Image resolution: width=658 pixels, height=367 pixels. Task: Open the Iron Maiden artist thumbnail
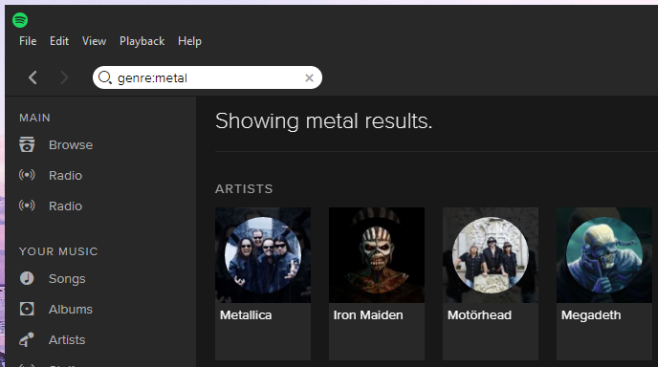click(x=377, y=255)
